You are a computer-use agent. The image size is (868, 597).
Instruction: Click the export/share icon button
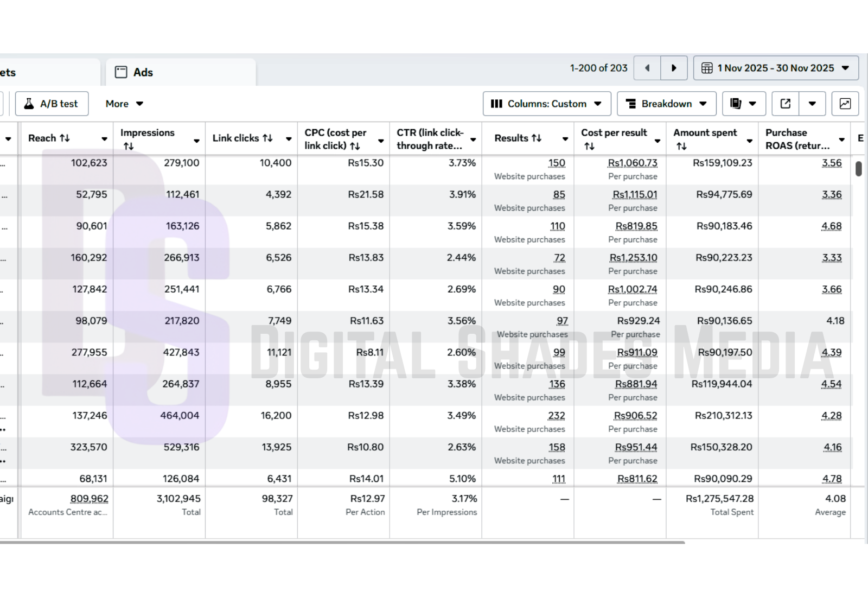785,104
